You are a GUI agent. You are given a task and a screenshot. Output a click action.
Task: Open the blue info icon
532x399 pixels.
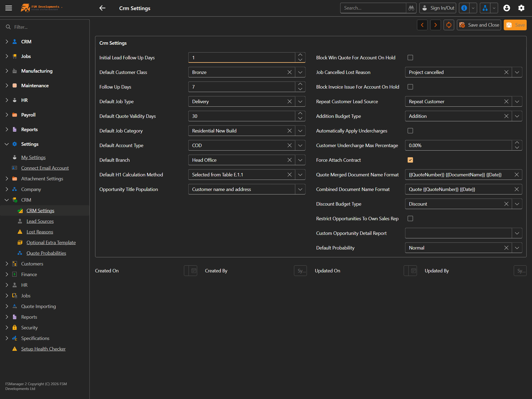(464, 8)
